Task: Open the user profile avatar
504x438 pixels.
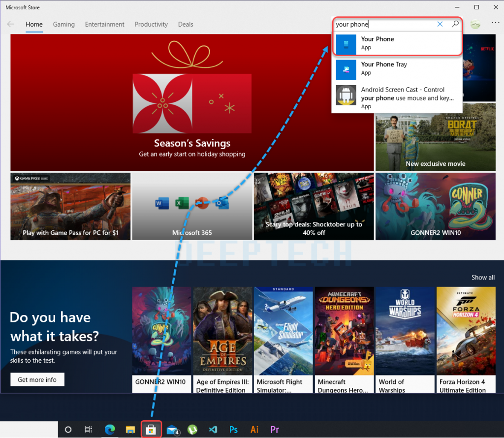Action: (x=475, y=24)
